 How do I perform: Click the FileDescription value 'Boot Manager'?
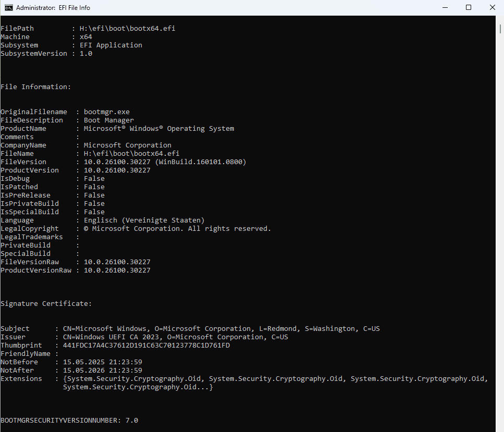(x=108, y=120)
